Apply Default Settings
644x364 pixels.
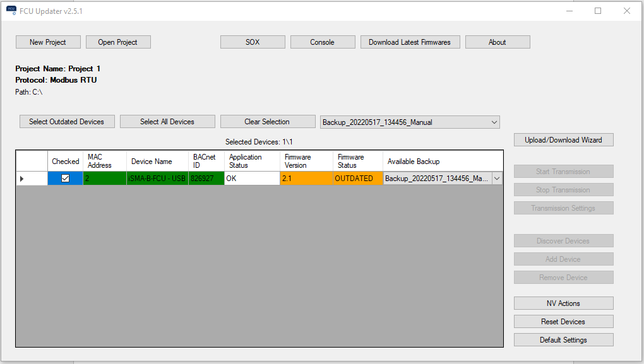coord(563,340)
